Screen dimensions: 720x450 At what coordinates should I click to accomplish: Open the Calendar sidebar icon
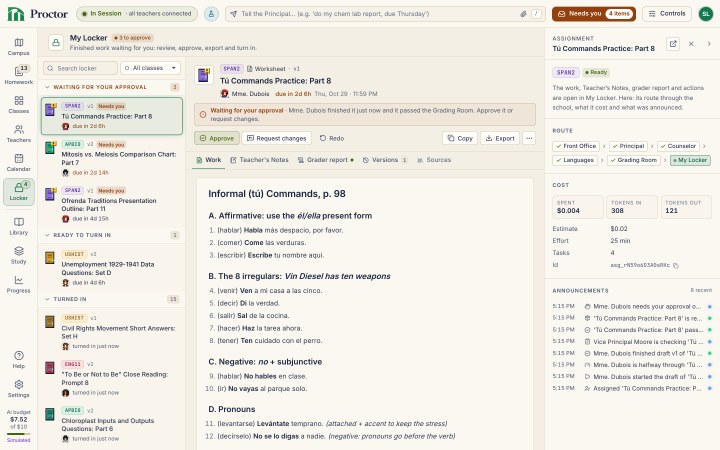coord(18,163)
